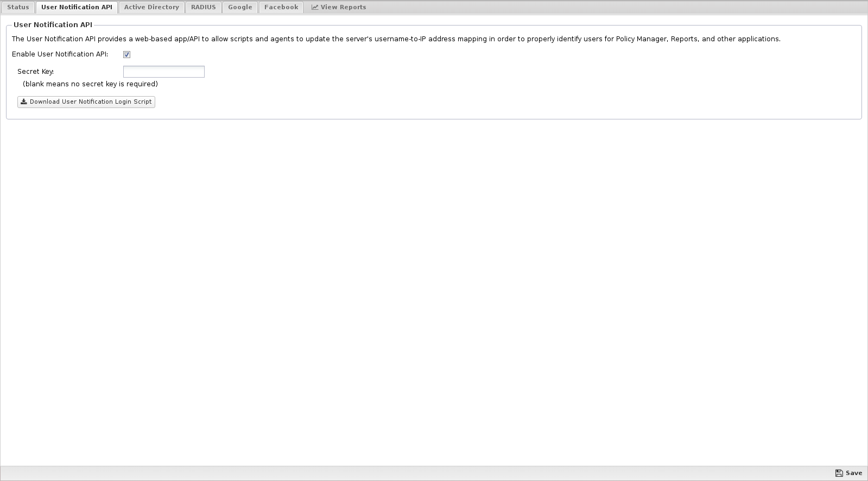Click the chart icon on View Reports
868x481 pixels.
click(x=314, y=7)
